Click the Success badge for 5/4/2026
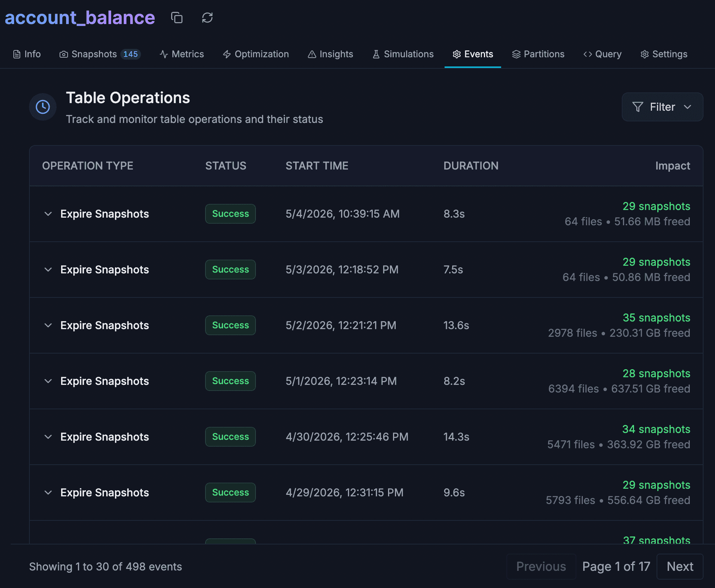Viewport: 715px width, 588px height. [230, 214]
